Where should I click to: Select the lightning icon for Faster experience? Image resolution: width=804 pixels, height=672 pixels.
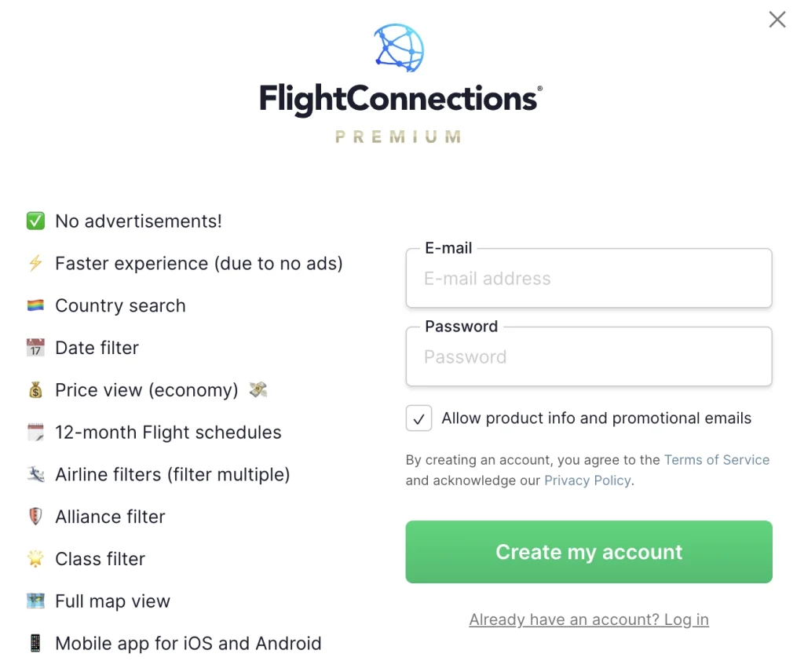35,263
